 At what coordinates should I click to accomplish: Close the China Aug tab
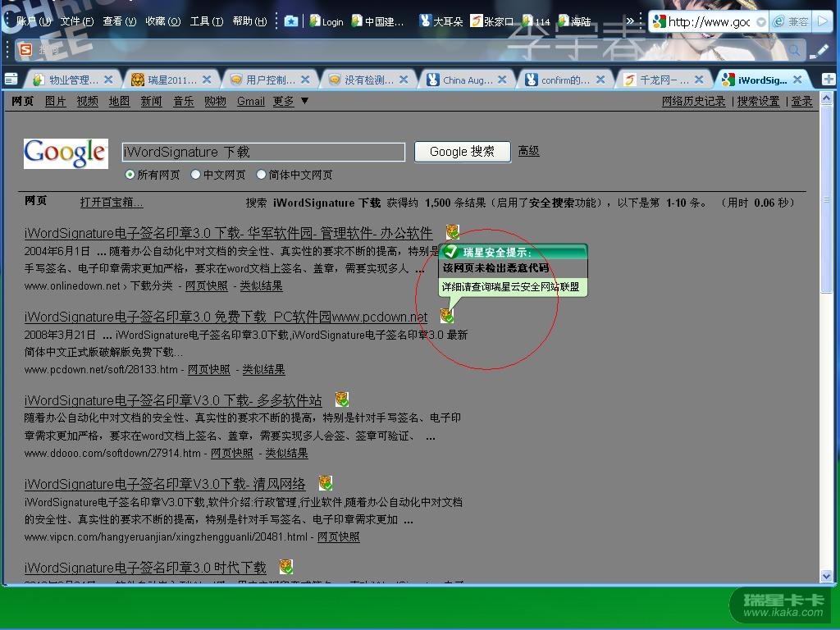tap(502, 80)
